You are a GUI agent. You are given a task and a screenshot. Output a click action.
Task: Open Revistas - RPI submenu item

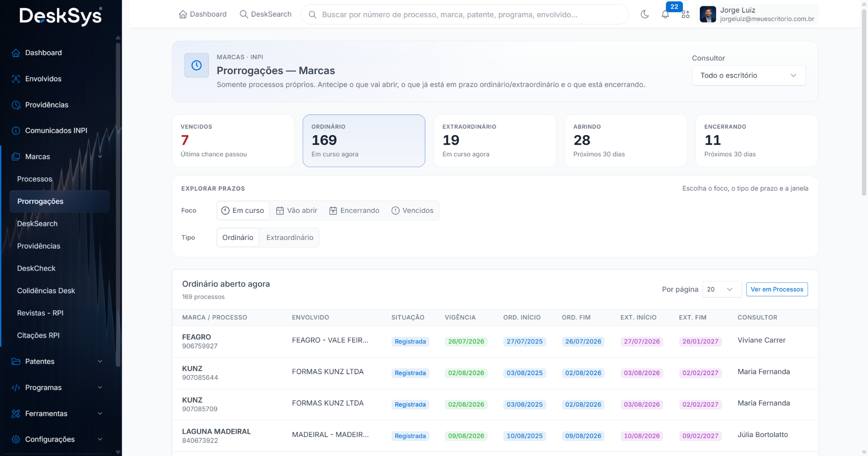coord(40,313)
